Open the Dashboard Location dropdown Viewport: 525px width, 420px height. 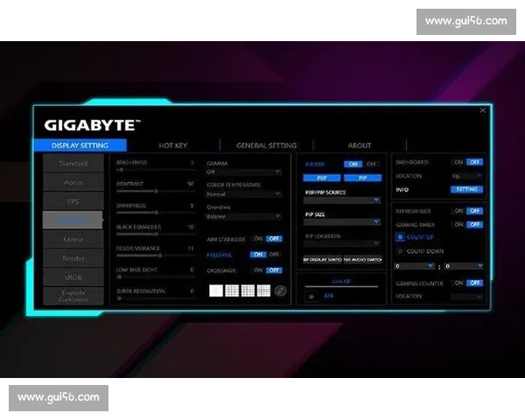coord(467,176)
